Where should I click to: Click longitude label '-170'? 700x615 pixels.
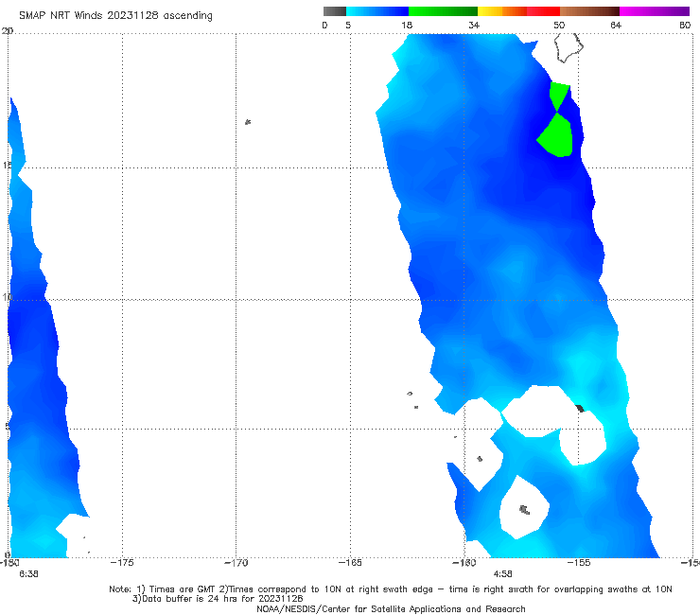pyautogui.click(x=236, y=563)
